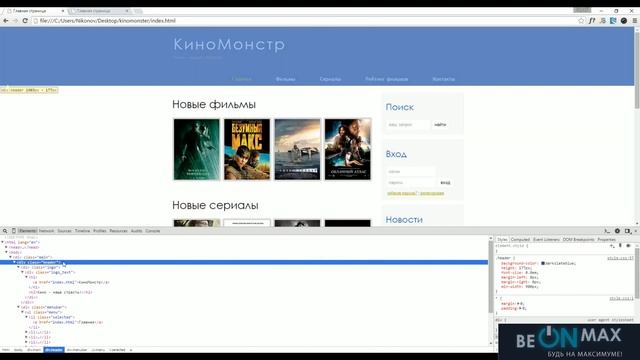
Task: Open the Sources panel tab
Action: click(x=64, y=231)
